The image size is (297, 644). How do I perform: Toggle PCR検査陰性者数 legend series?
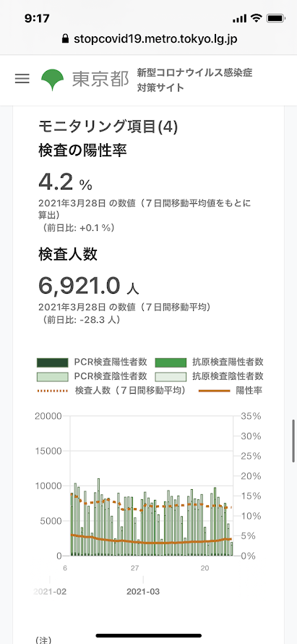pos(92,376)
